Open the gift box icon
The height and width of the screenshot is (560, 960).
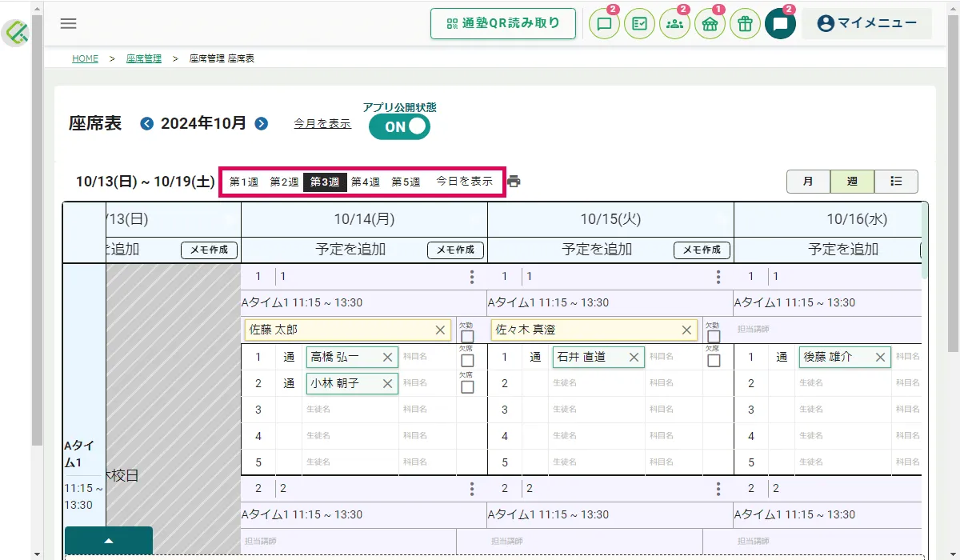(746, 23)
